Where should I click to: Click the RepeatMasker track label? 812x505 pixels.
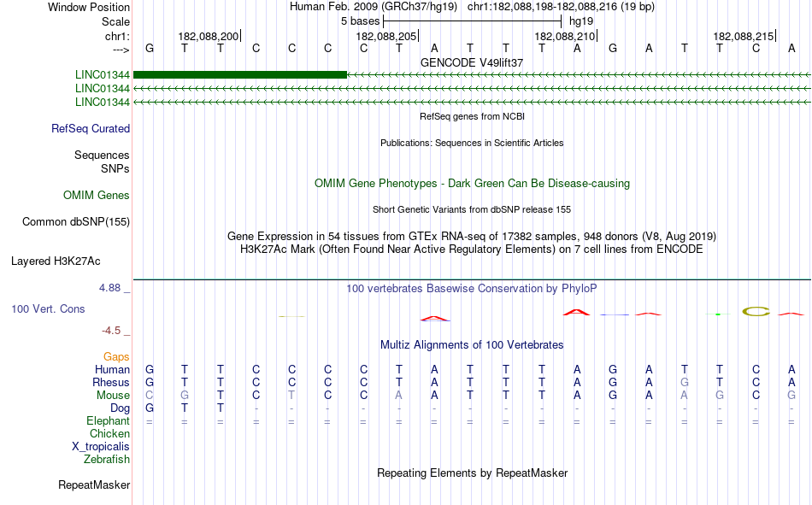tap(94, 484)
